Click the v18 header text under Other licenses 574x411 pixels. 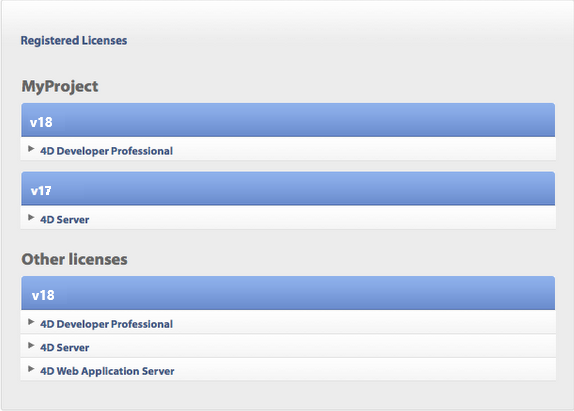click(x=43, y=295)
